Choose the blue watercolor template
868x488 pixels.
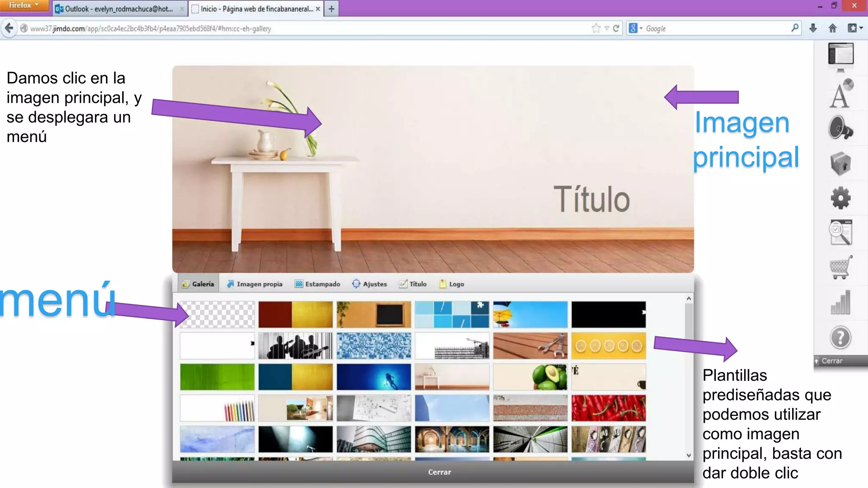[217, 440]
